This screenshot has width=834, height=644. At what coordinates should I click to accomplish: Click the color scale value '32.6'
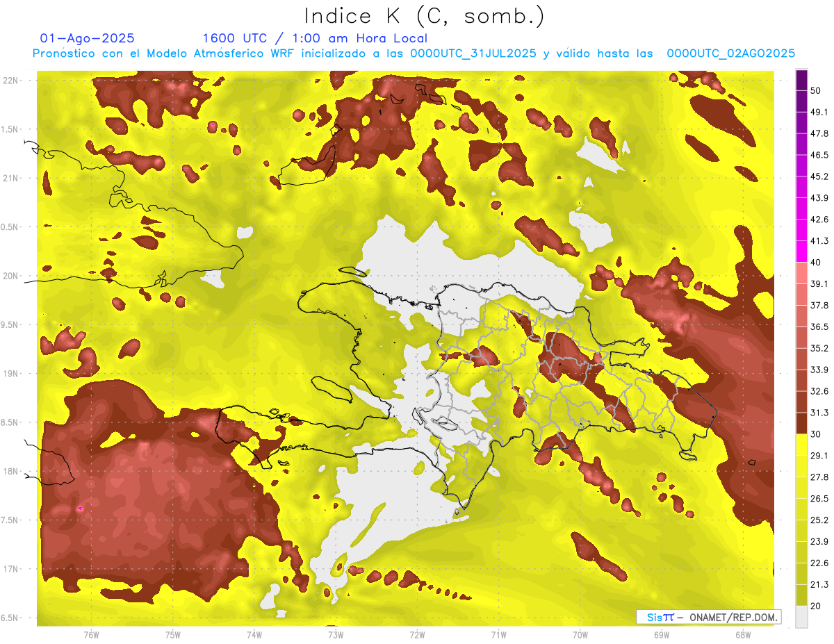click(x=819, y=391)
